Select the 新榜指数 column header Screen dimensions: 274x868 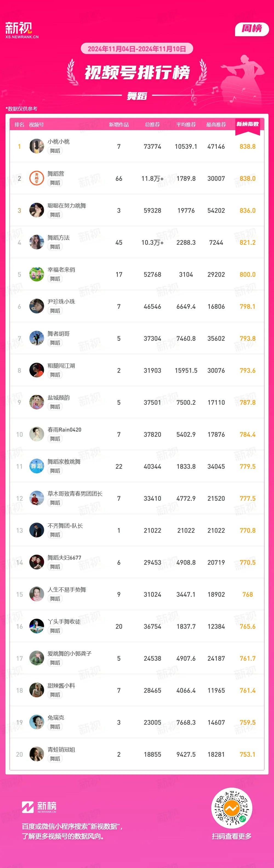(247, 124)
